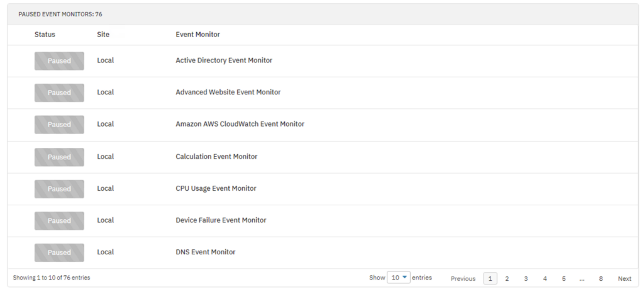Click Paused badge for DNS Event Monitor
Image resolution: width=644 pixels, height=289 pixels.
tap(59, 253)
